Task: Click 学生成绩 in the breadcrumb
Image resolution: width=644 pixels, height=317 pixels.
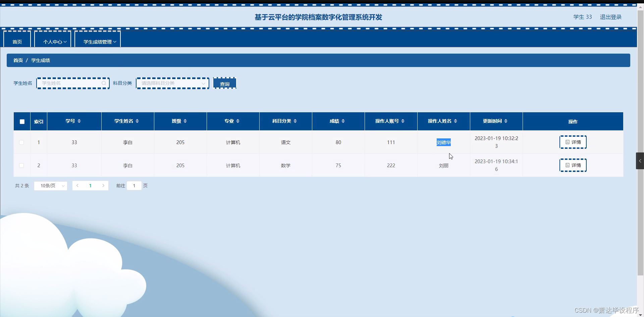Action: pyautogui.click(x=41, y=60)
